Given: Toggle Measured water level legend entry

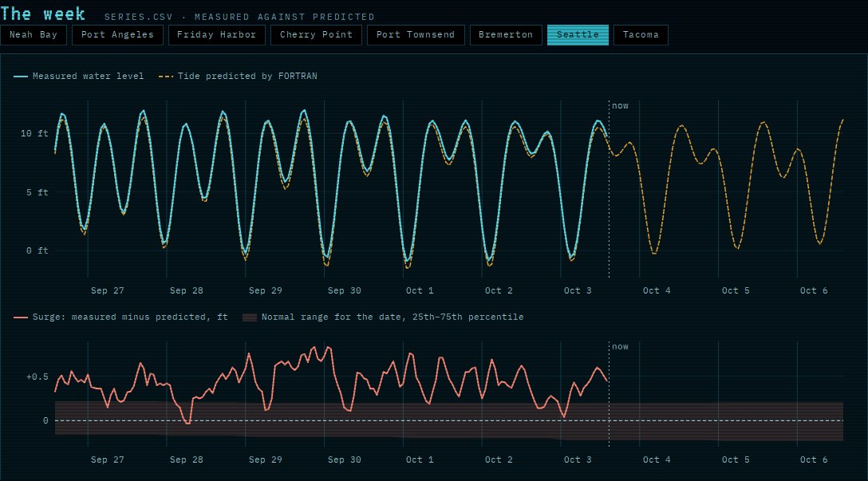Looking at the screenshot, I should pyautogui.click(x=79, y=77).
